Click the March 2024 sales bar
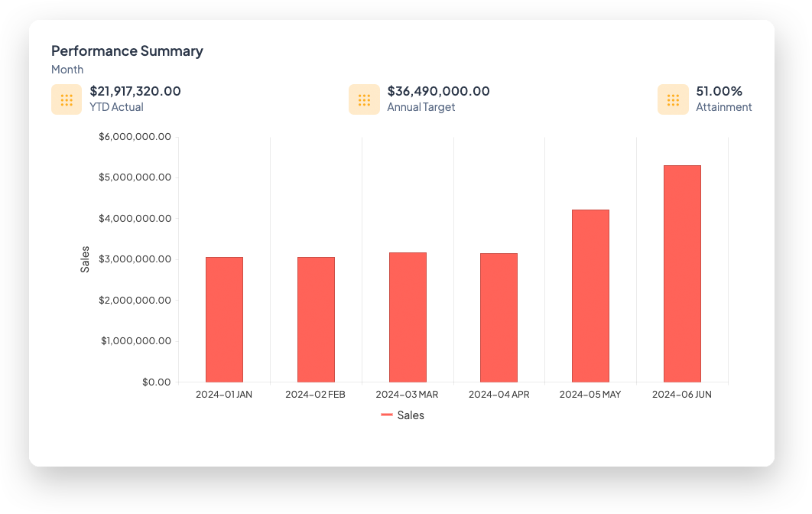Screen dimensions: 812x514 408,317
